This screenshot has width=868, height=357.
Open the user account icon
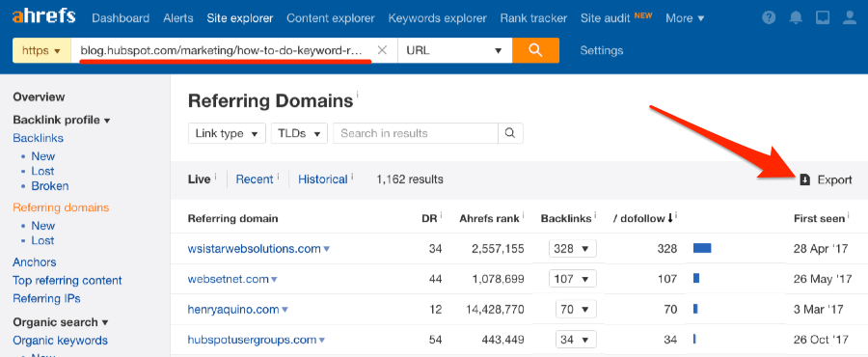pos(849,17)
